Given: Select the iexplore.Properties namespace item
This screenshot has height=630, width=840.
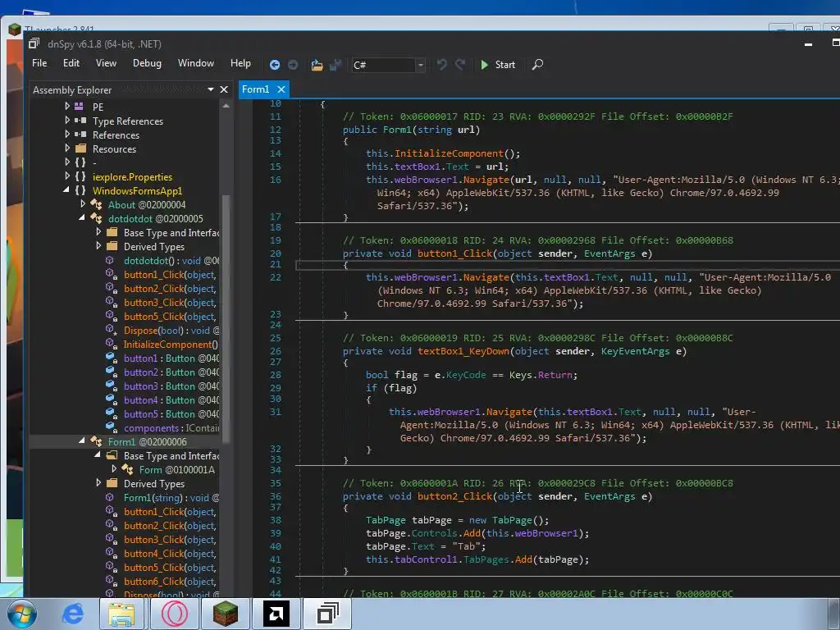Looking at the screenshot, I should tap(132, 177).
